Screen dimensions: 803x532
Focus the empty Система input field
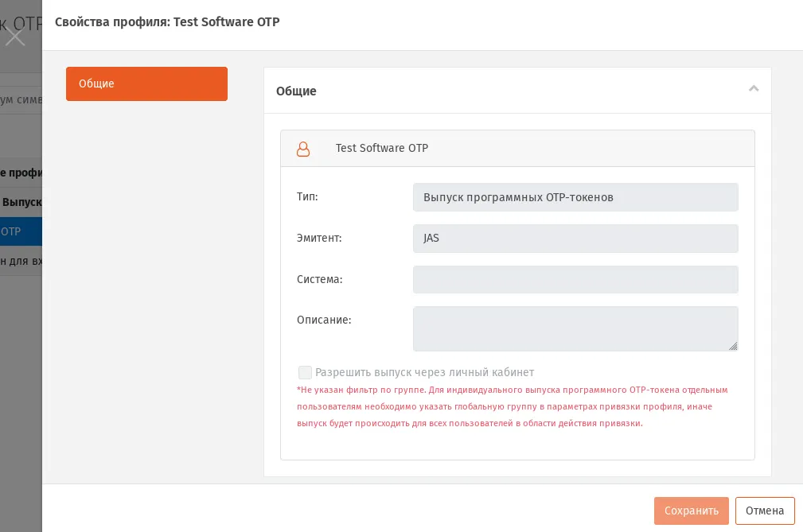coord(575,279)
